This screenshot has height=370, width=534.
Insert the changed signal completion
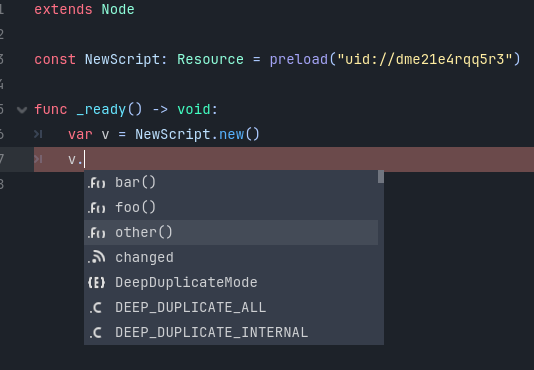tap(231, 258)
